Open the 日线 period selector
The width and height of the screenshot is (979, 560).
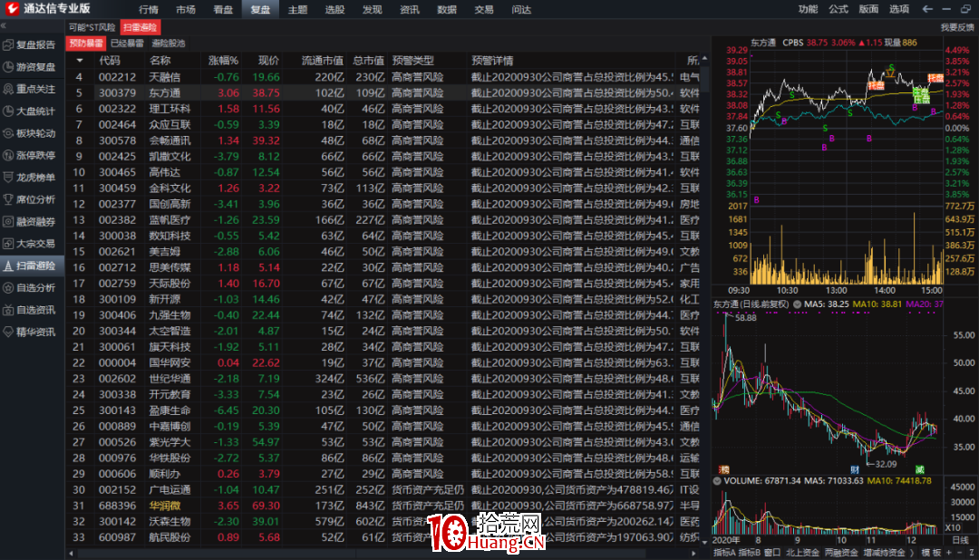960,540
